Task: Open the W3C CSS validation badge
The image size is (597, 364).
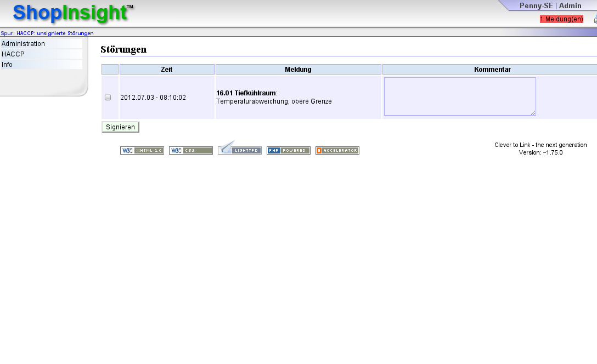Action: (191, 151)
